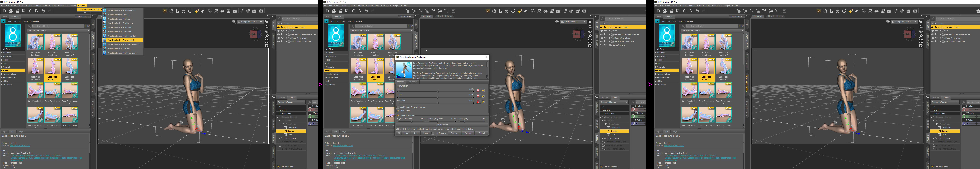Click reset-view up-arrow icon in left viewport
980x169 pixels.
[x=267, y=46]
